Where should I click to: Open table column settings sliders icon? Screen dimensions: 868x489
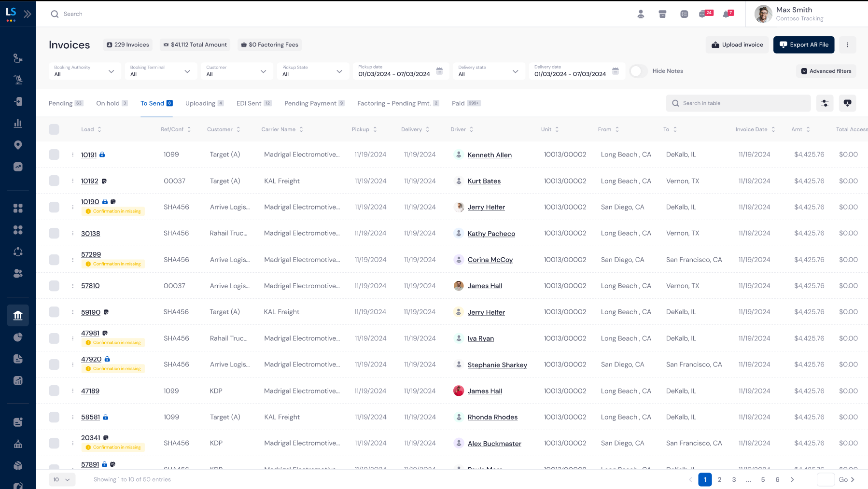825,103
